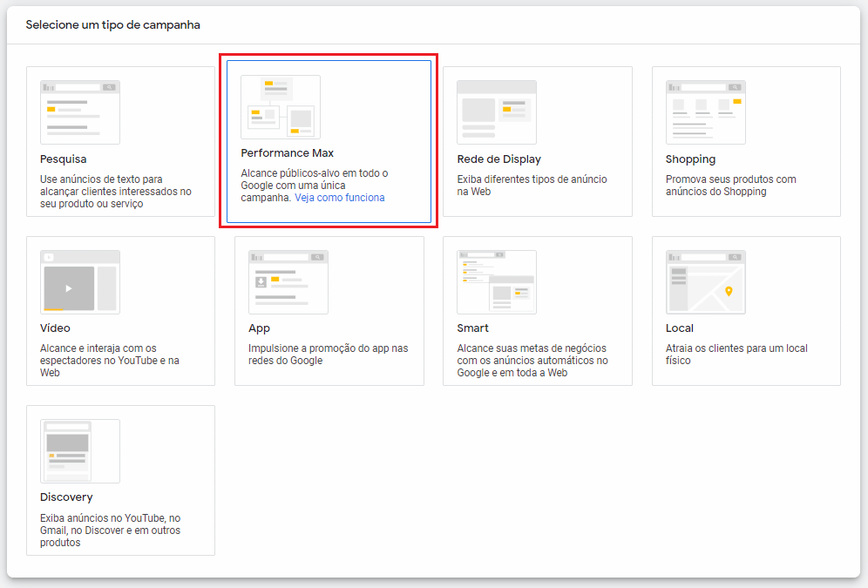Open the 'Veja como funciona' link

pos(339,198)
